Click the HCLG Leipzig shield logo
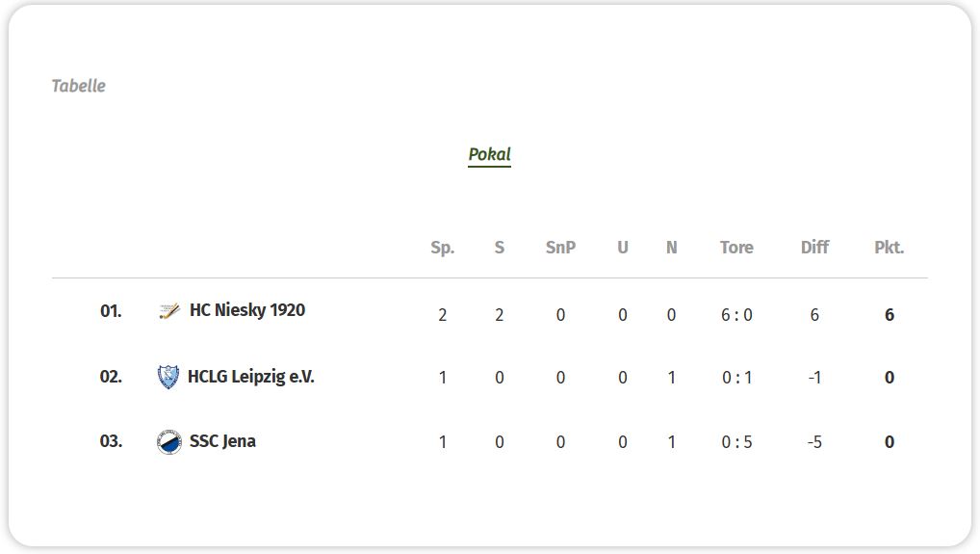The height and width of the screenshot is (554, 980). 168,377
